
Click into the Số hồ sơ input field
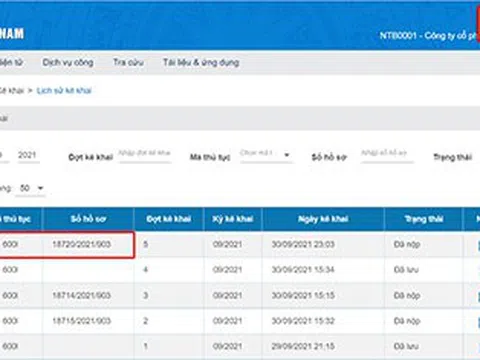(x=387, y=155)
